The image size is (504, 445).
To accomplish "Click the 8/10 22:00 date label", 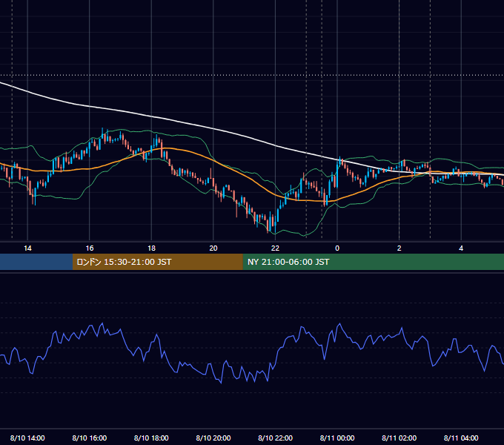I will (276, 438).
